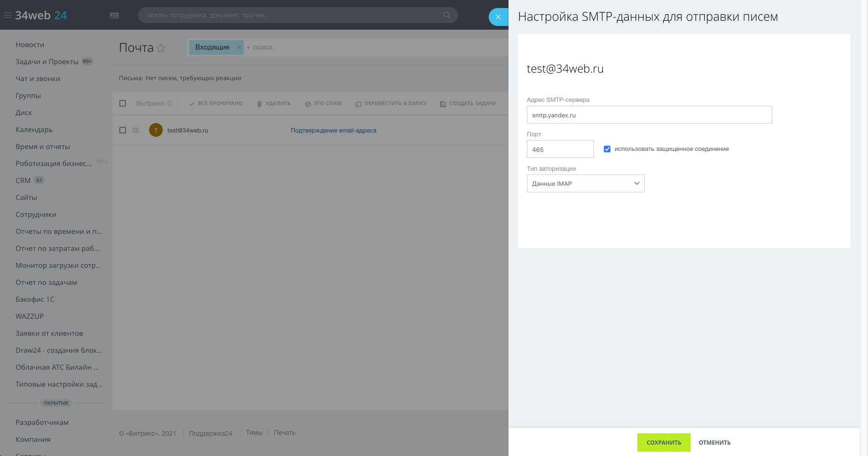868x456 pixels.
Task: Open Сайты in the sidebar
Action: tap(26, 198)
